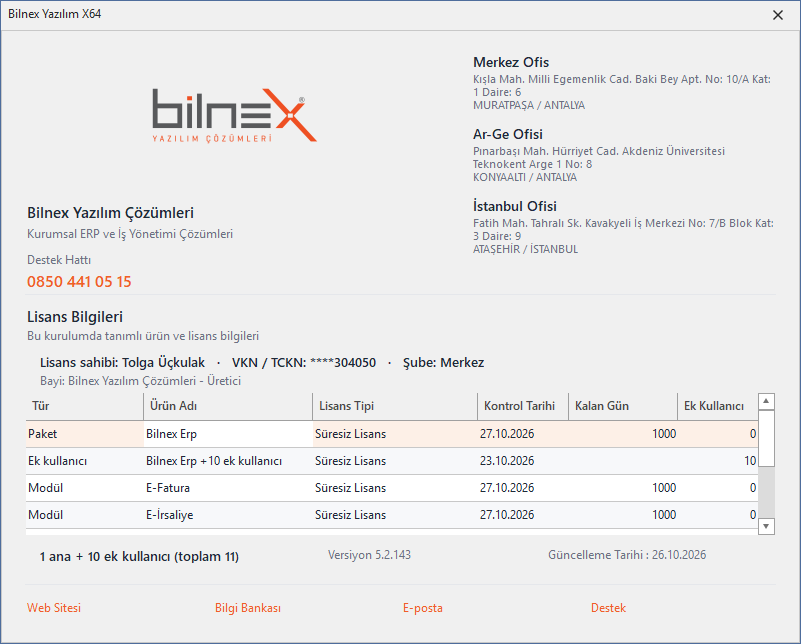Screen dimensions: 801x644
Task: Click the Lisans sahibi Tolga Üçkulak text
Action: coord(122,363)
